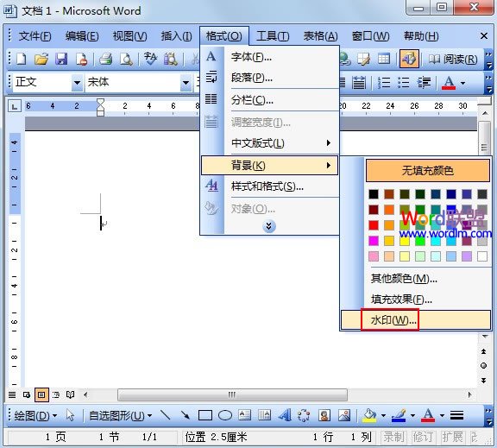This screenshot has height=448, width=497.
Task: Click the decrease indent icon
Action: [424, 83]
